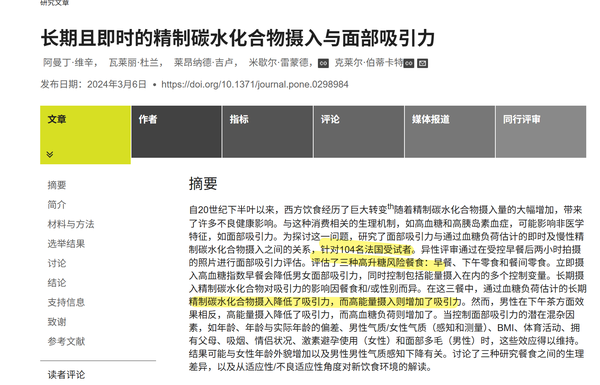Click the 摘要 heading above the abstract
Image resolution: width=600 pixels, height=385 pixels.
point(203,184)
